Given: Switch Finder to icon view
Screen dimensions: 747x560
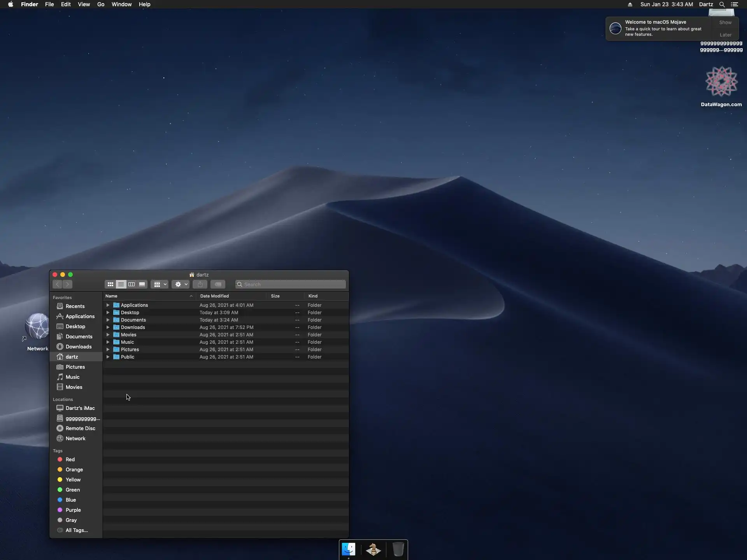Looking at the screenshot, I should [x=110, y=284].
